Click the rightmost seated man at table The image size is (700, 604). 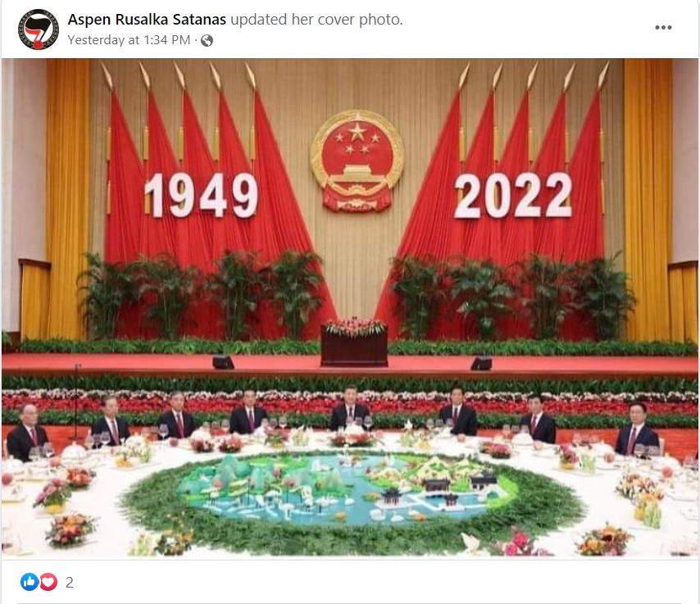637,429
